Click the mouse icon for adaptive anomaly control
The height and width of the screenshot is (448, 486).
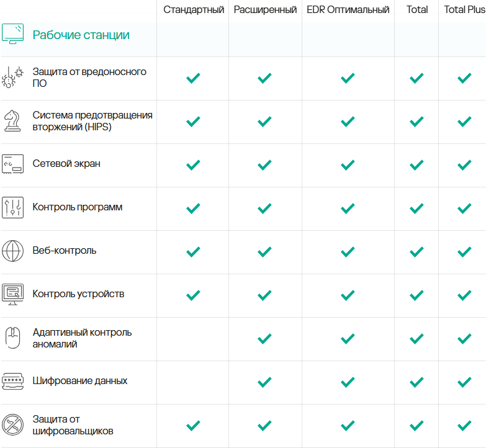click(x=12, y=338)
